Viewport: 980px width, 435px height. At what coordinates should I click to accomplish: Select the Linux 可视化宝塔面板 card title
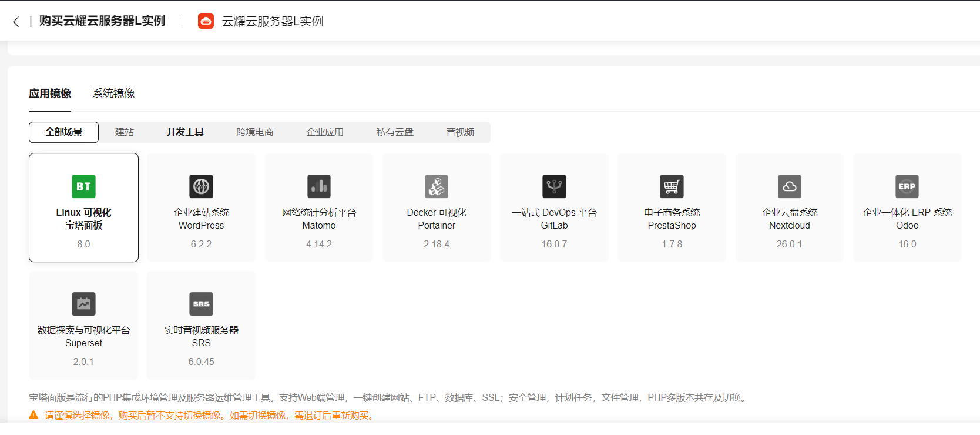pyautogui.click(x=83, y=219)
